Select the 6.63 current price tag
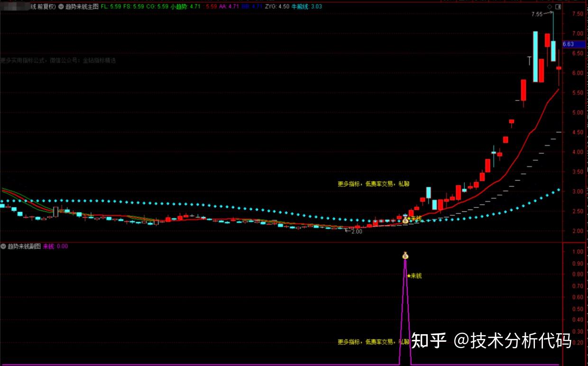 (574, 44)
